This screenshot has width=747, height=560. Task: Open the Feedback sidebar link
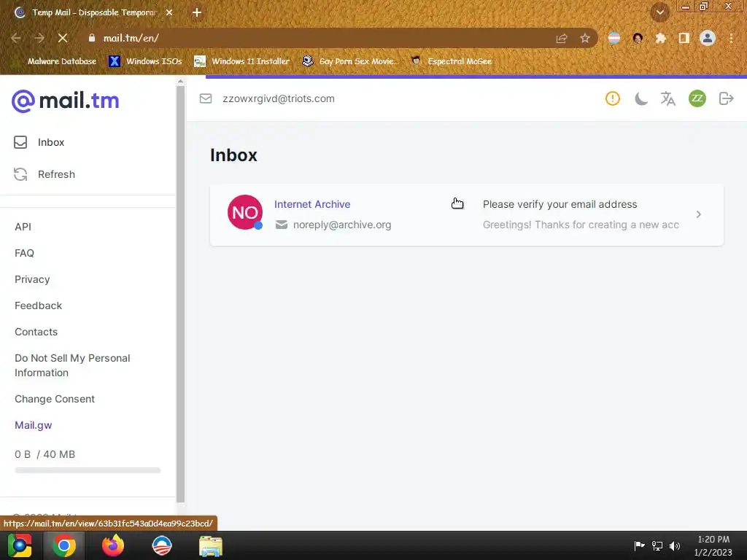[38, 306]
